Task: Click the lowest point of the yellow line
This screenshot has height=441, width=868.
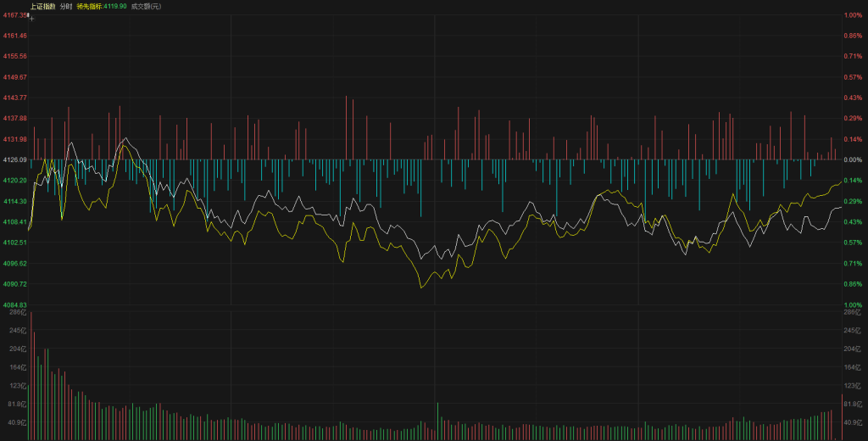Action: pyautogui.click(x=421, y=287)
